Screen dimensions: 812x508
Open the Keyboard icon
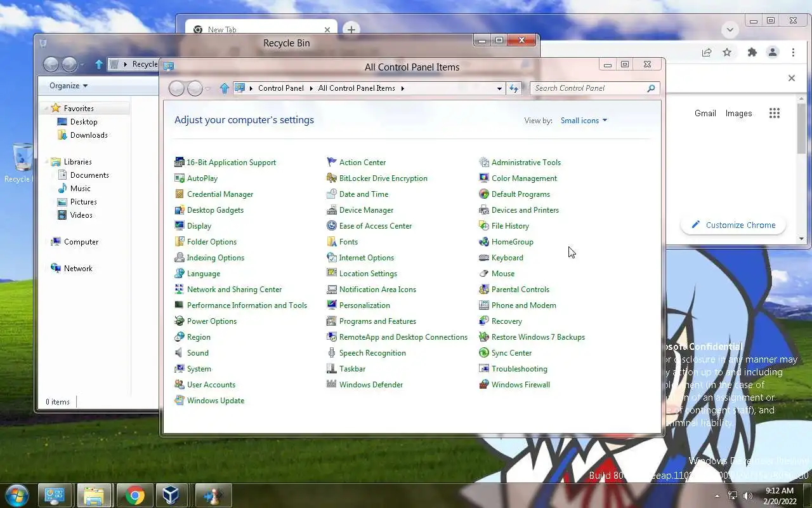click(484, 258)
